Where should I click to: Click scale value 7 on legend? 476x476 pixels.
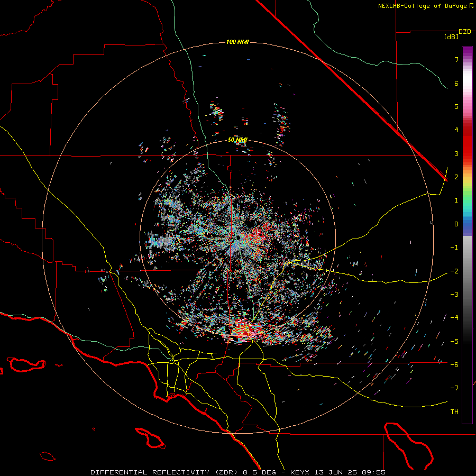pyautogui.click(x=456, y=59)
